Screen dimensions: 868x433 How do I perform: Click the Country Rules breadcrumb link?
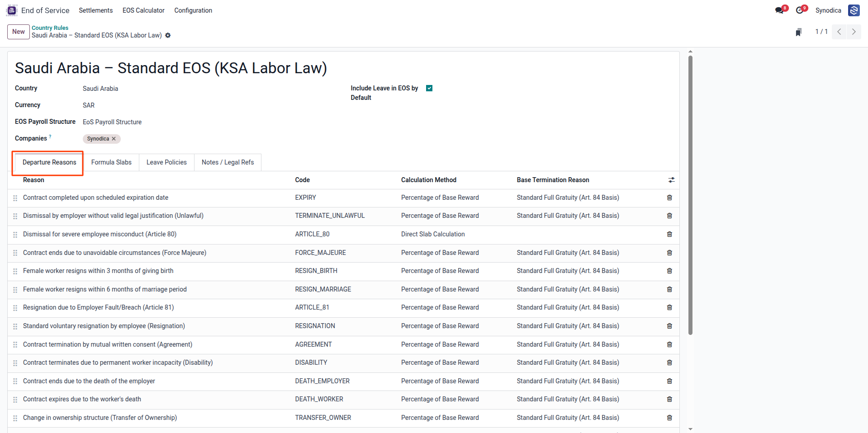pos(50,28)
